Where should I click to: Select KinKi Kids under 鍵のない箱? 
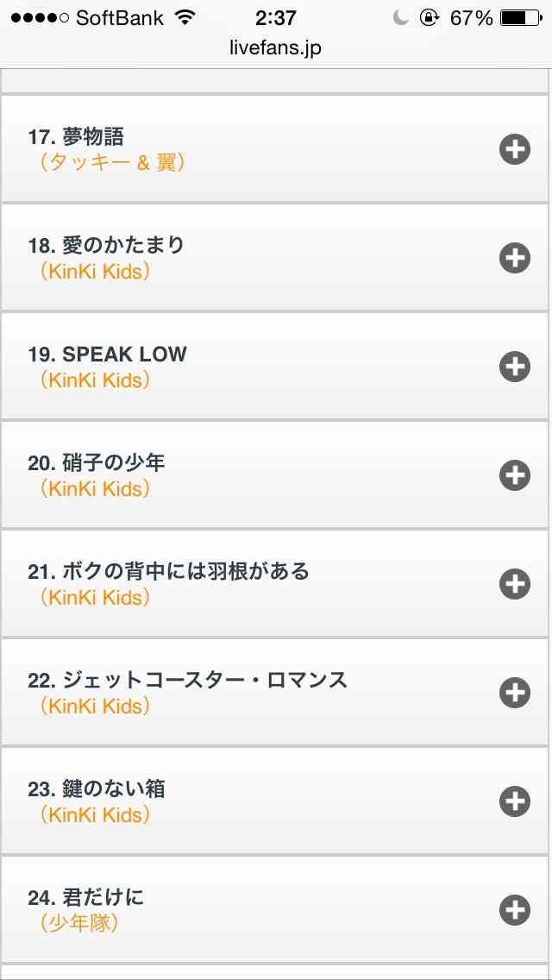click(x=96, y=815)
